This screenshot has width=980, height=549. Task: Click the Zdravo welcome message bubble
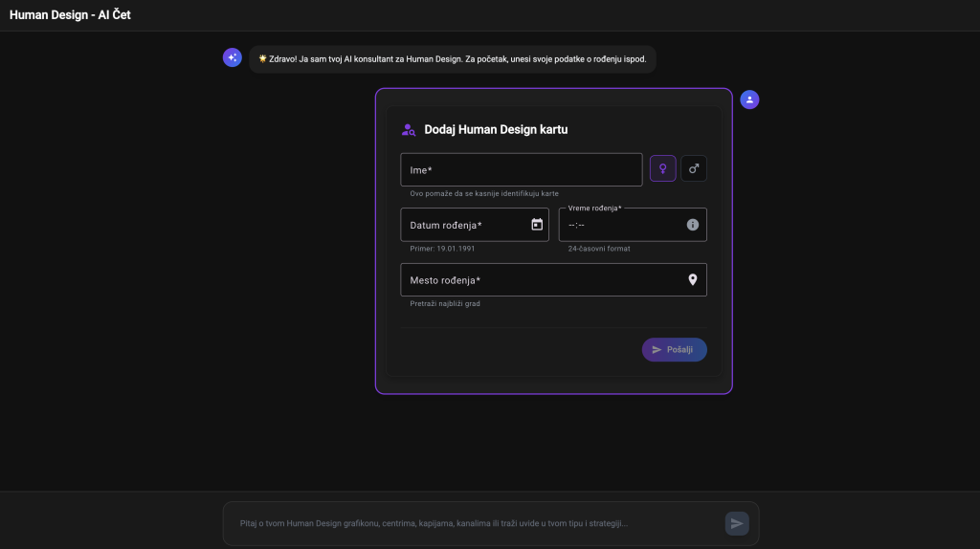[453, 59]
